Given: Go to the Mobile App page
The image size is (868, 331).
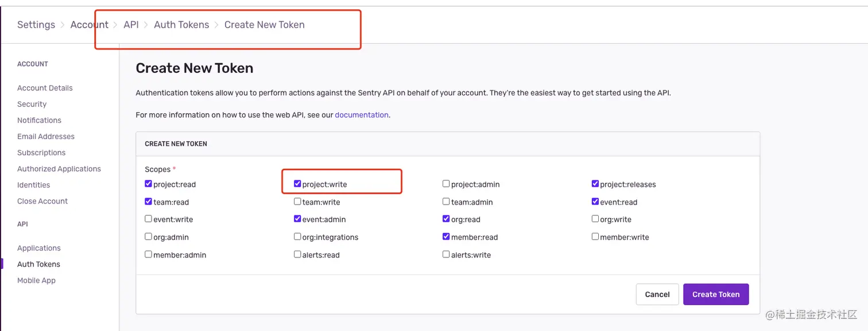Looking at the screenshot, I should (x=36, y=280).
